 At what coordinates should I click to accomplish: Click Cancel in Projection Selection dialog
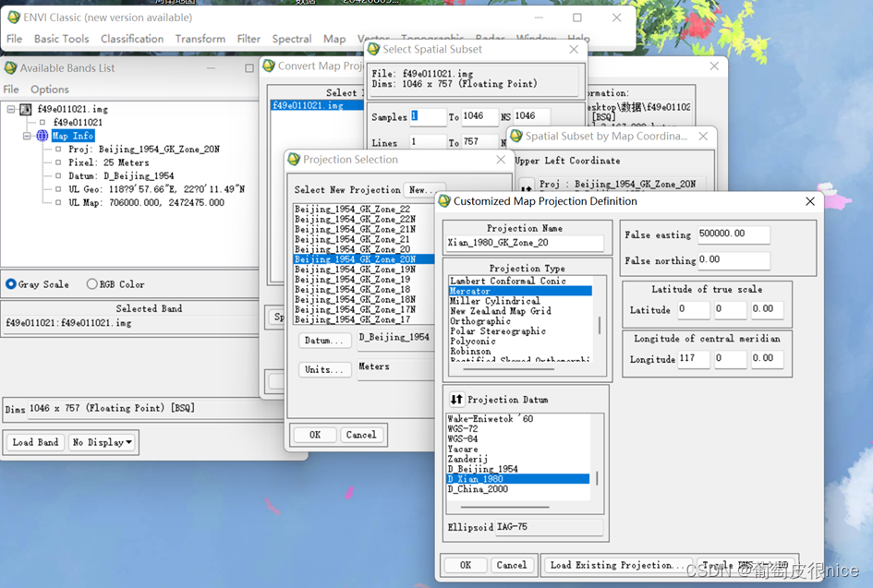pyautogui.click(x=361, y=435)
